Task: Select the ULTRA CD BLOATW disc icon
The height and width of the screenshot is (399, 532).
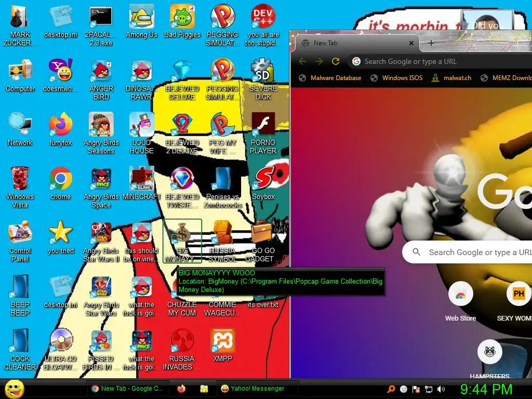Action: [61, 350]
